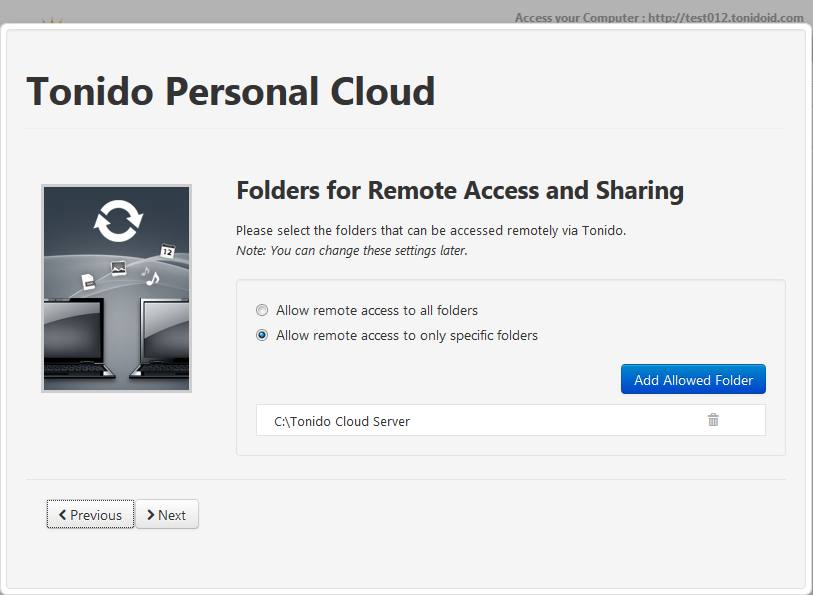Click the note about changing settings later

[x=352, y=251]
